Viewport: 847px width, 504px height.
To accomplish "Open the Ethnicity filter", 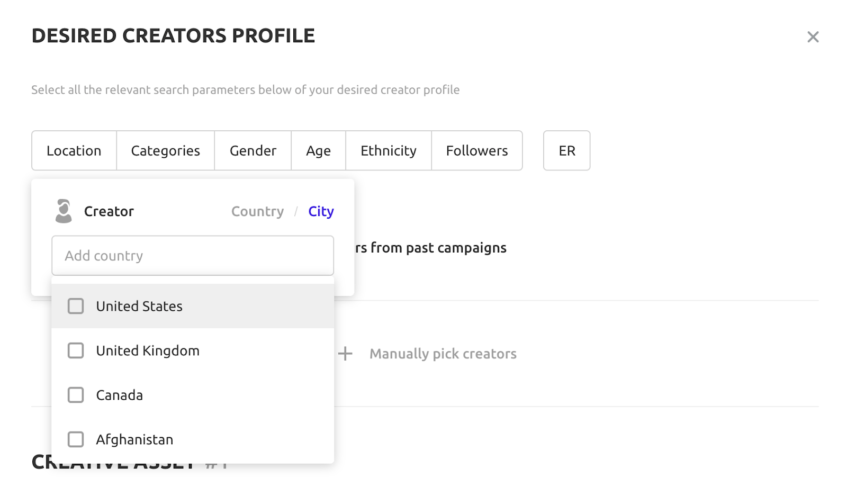I will click(x=389, y=151).
